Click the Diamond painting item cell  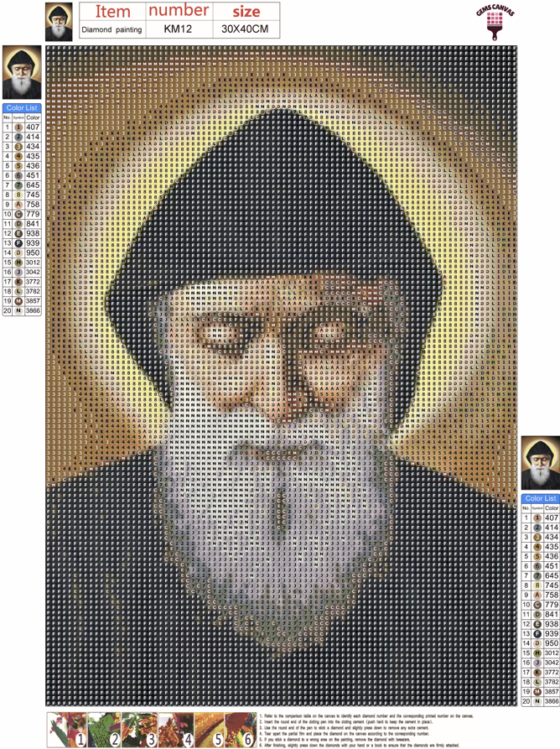[111, 29]
